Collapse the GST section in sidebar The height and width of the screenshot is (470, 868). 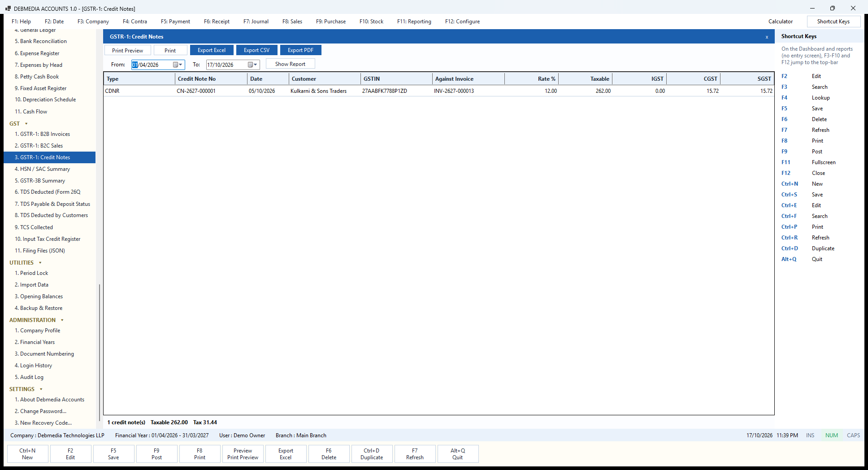click(x=26, y=124)
